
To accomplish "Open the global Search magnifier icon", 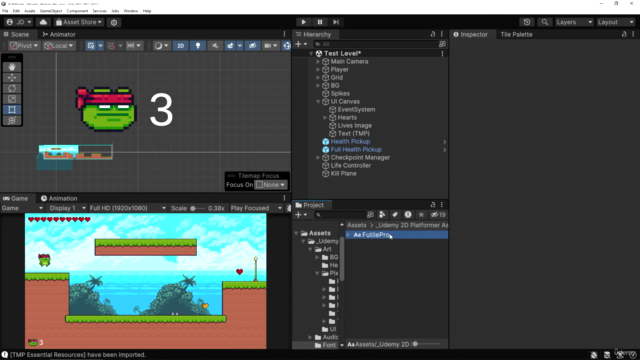I will coord(544,22).
